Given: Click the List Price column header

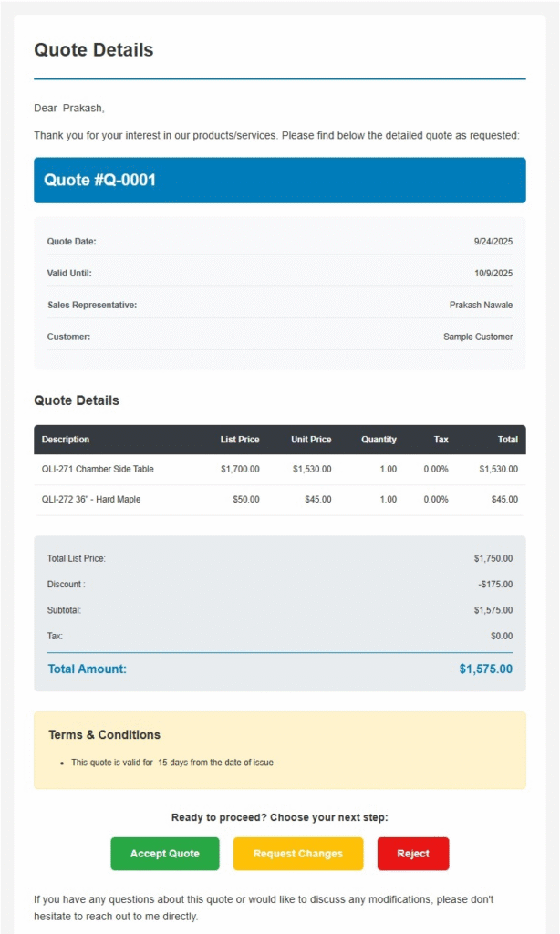Looking at the screenshot, I should (x=240, y=440).
